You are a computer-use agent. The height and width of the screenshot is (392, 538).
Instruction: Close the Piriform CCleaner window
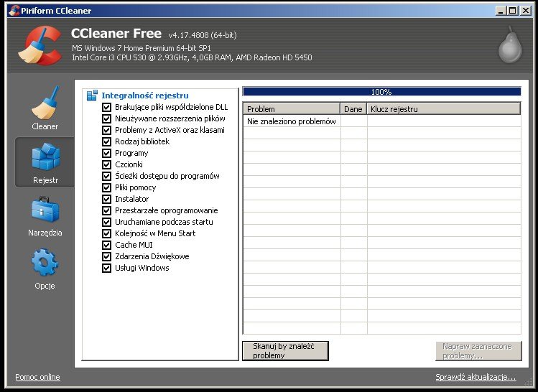click(525, 11)
